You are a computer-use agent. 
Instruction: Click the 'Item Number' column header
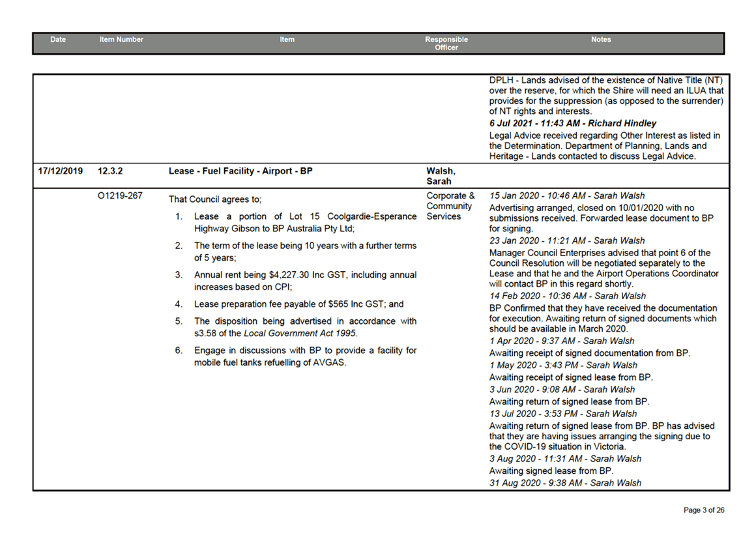click(121, 40)
